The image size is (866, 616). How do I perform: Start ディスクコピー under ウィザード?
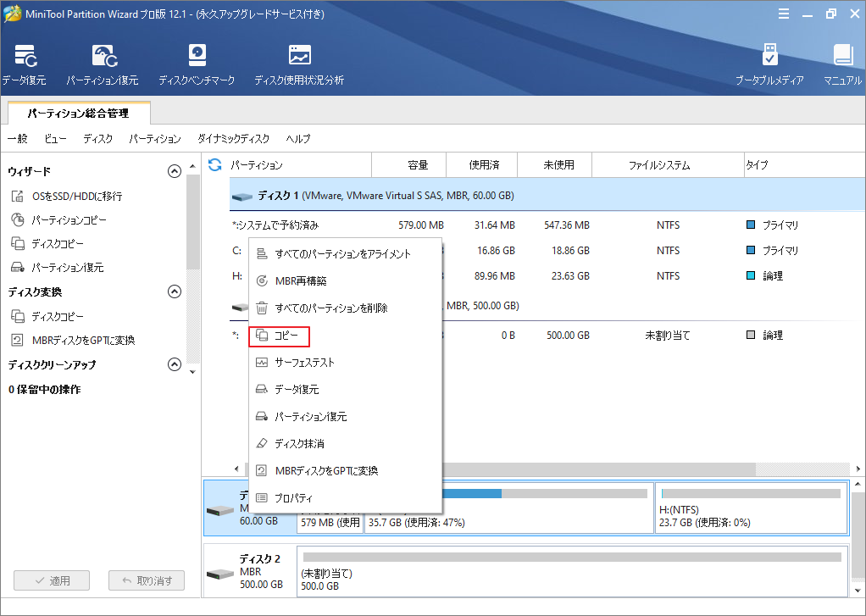[x=47, y=244]
